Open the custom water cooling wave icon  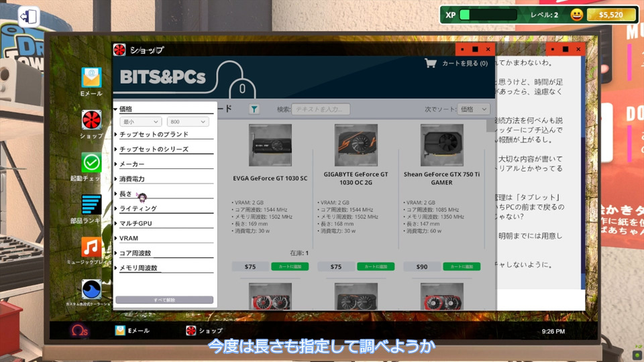[x=91, y=290]
